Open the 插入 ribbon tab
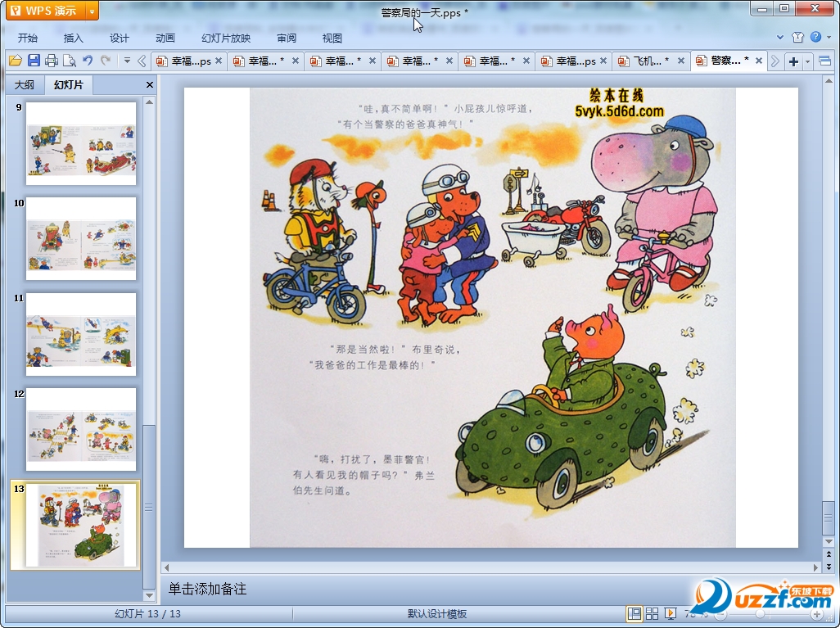The image size is (840, 628). [x=74, y=38]
